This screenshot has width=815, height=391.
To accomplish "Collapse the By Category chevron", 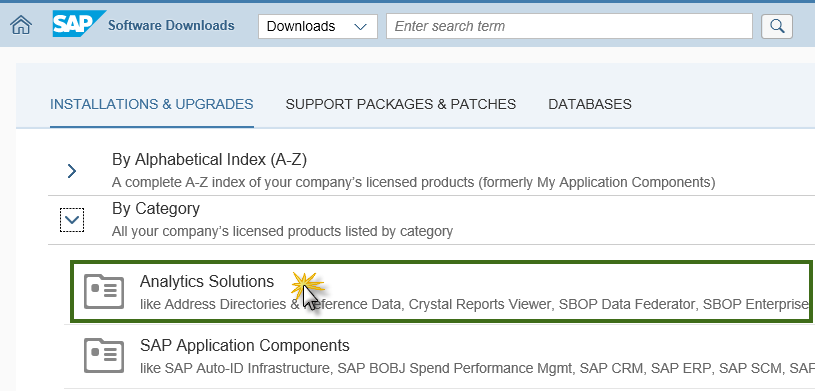I will click(72, 220).
